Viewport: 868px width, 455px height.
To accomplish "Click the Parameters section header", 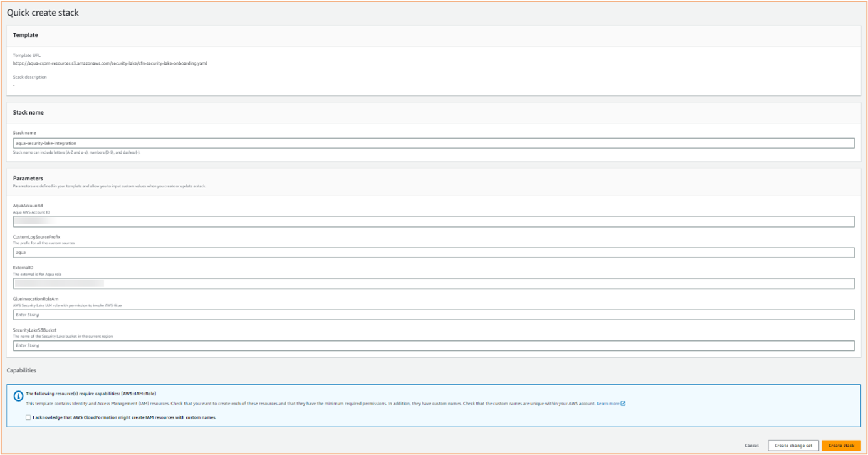I will point(28,179).
